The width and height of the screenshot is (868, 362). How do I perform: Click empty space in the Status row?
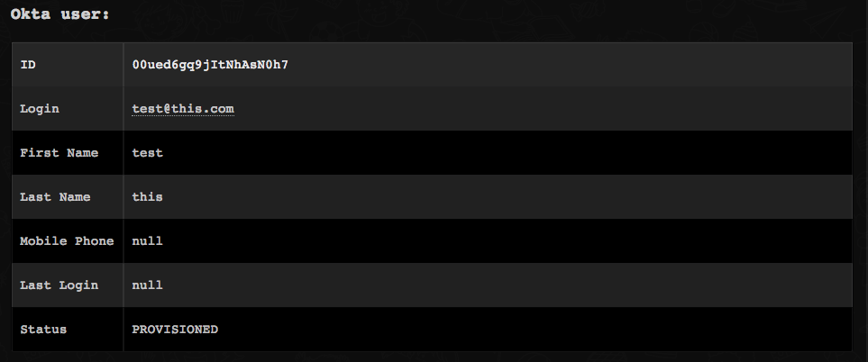(x=541, y=330)
